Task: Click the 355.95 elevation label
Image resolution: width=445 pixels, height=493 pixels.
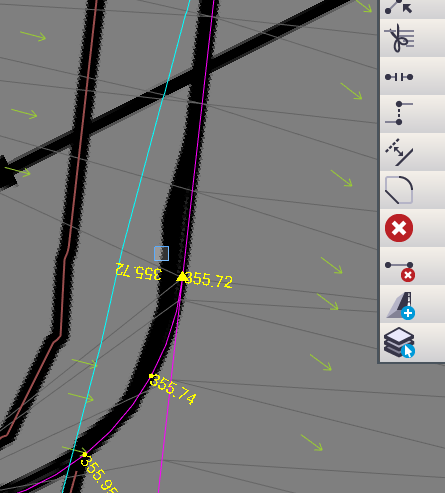Action: click(99, 474)
